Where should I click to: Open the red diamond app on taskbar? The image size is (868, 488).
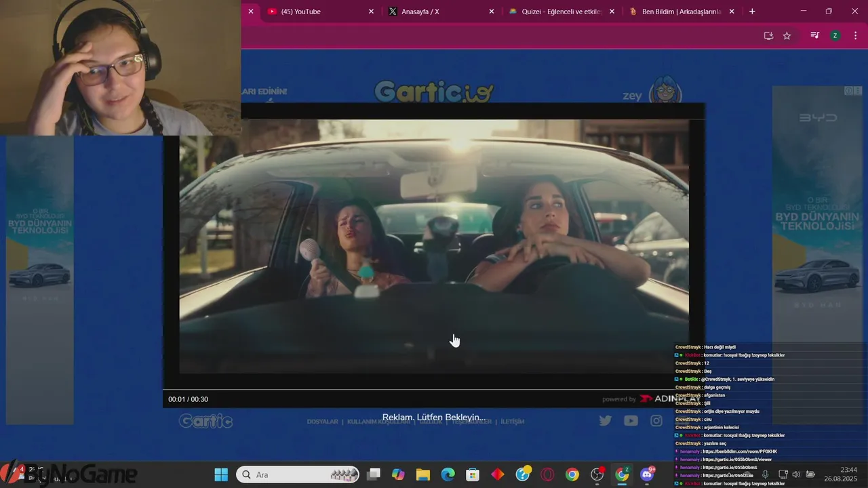pos(498,474)
